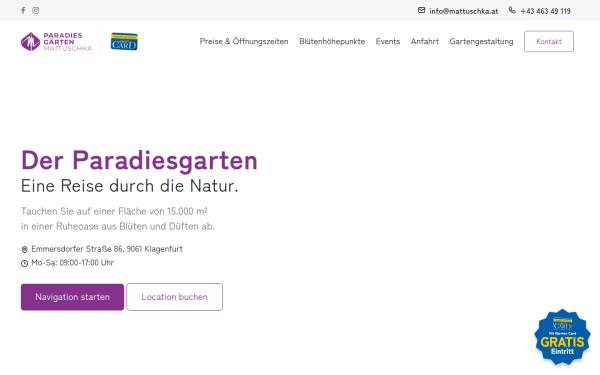Click the Der Paradiesgarten heading

[x=139, y=161]
